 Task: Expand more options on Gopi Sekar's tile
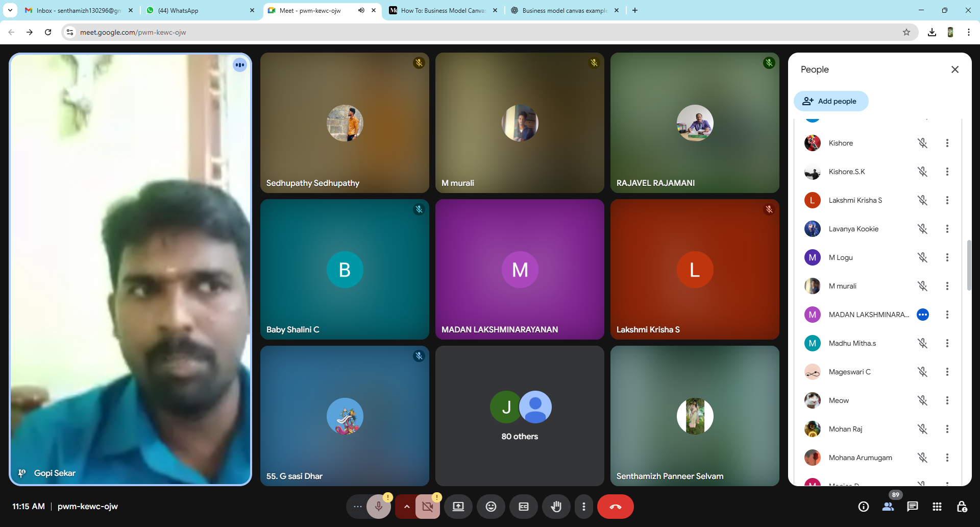pyautogui.click(x=240, y=65)
